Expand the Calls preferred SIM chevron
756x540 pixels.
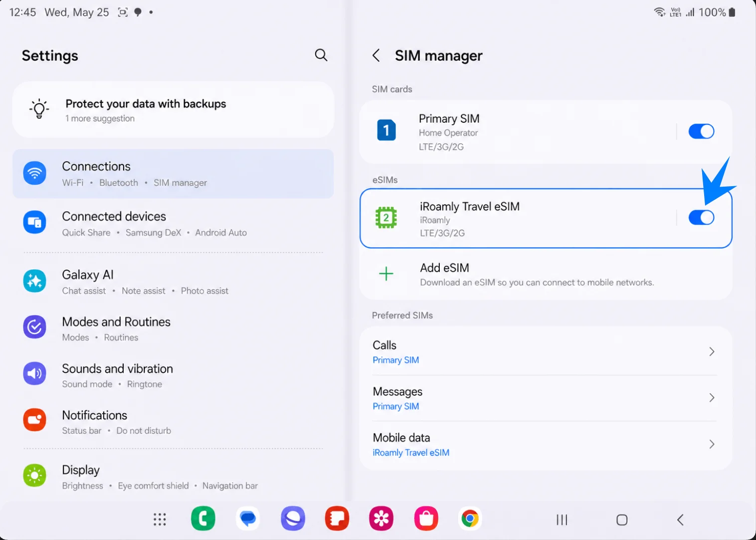click(x=712, y=352)
